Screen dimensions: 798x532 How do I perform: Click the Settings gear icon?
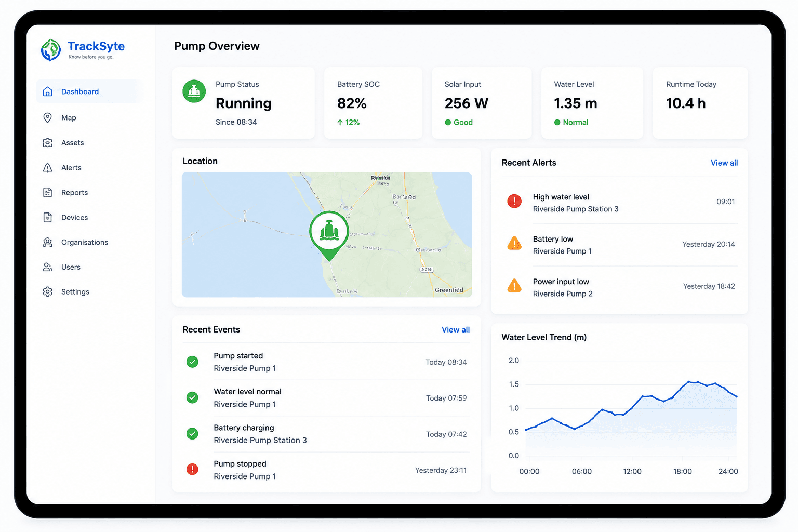click(47, 291)
